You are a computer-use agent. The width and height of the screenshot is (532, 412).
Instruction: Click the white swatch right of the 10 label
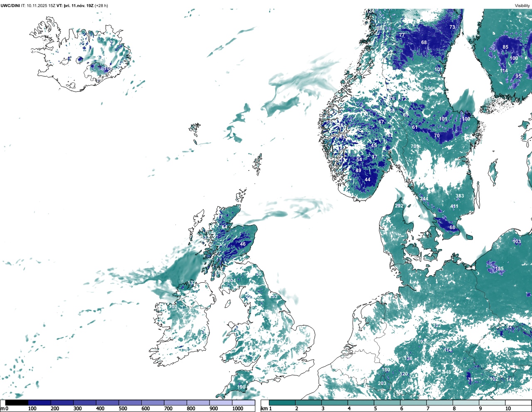(518, 402)
